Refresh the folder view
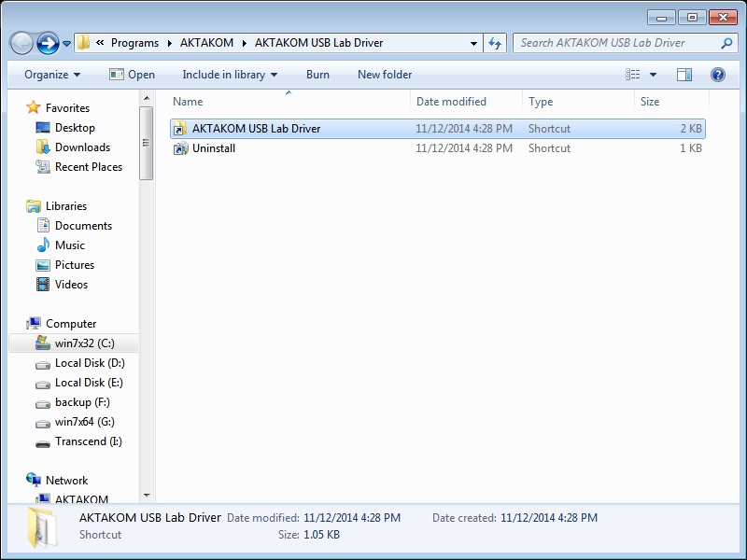 pyautogui.click(x=495, y=43)
